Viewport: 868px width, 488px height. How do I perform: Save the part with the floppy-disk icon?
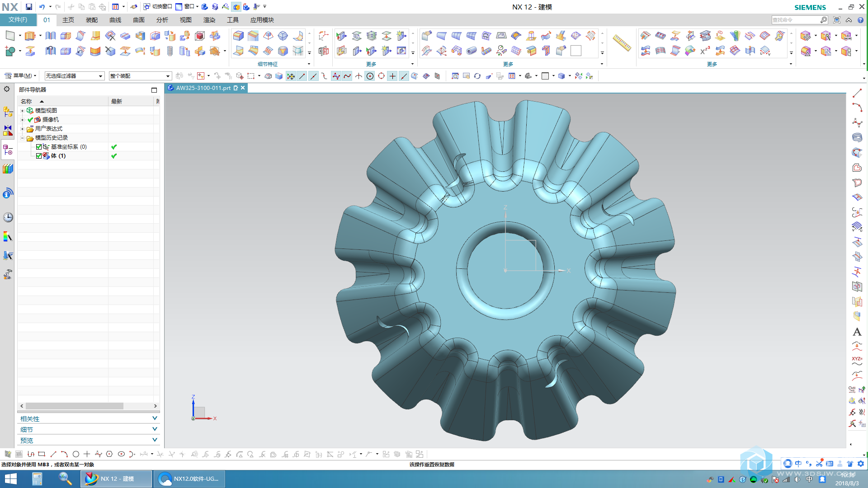pos(28,7)
